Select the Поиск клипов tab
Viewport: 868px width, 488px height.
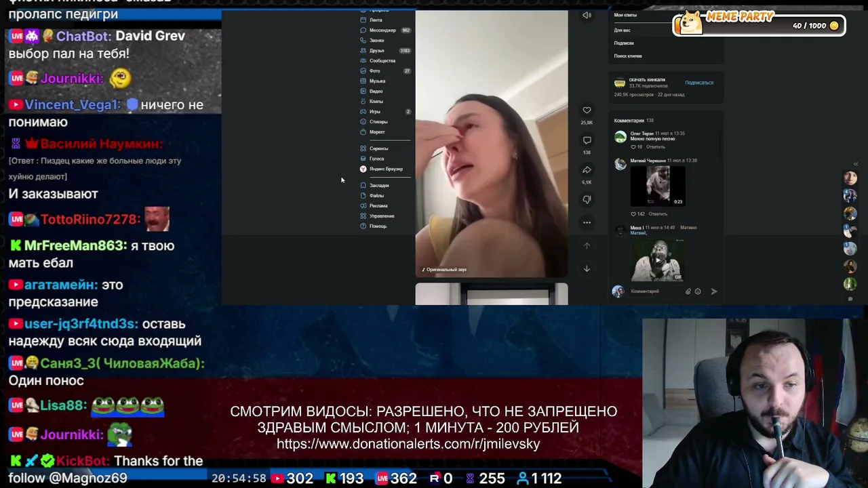pos(628,56)
